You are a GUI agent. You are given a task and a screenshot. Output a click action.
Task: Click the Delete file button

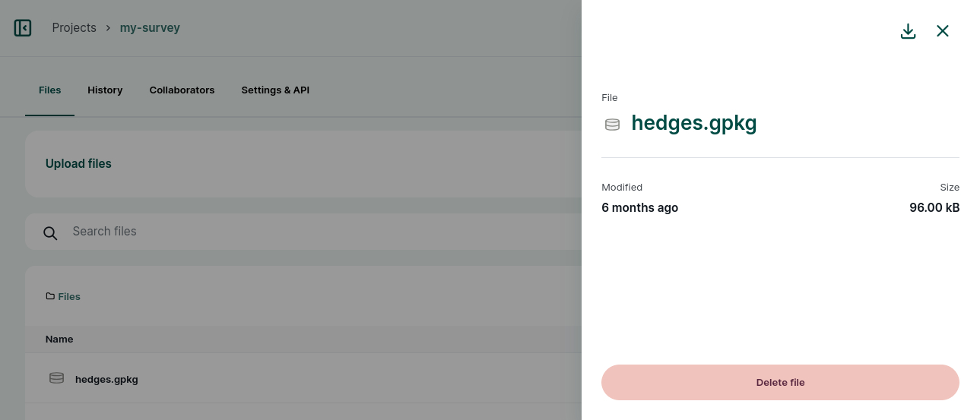(780, 382)
